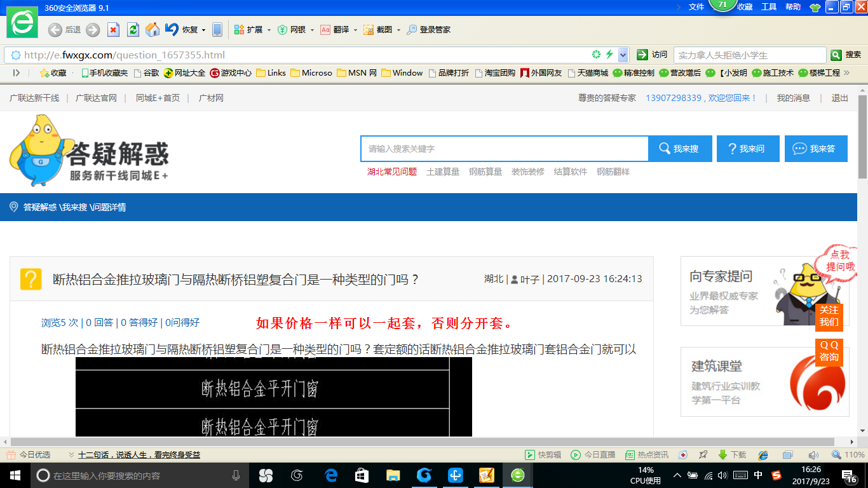This screenshot has width=868, height=488.
Task: Open the address bar history dropdown
Action: pyautogui.click(x=623, y=55)
